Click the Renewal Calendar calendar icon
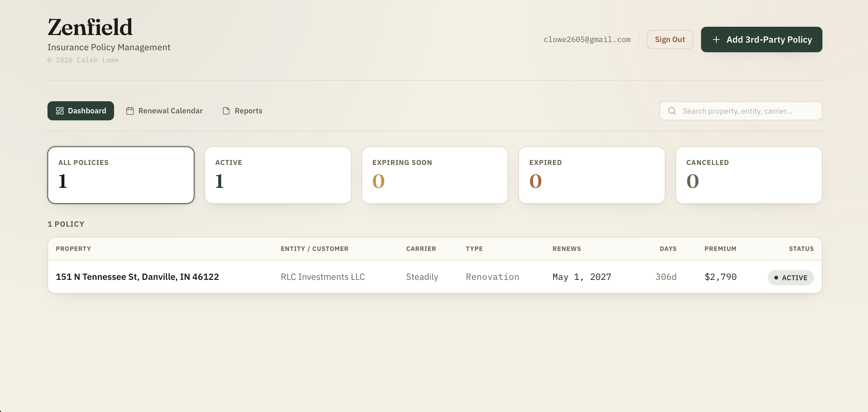This screenshot has height=412, width=868. point(130,111)
